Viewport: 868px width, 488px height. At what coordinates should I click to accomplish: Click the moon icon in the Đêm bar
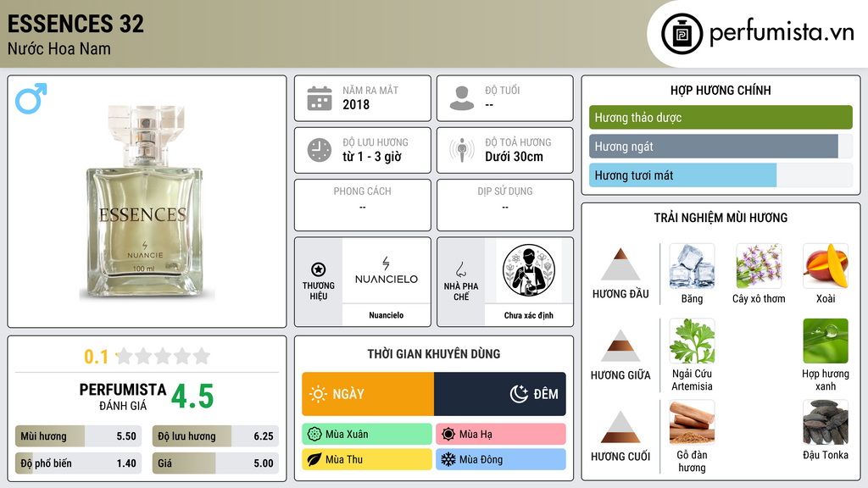point(519,394)
